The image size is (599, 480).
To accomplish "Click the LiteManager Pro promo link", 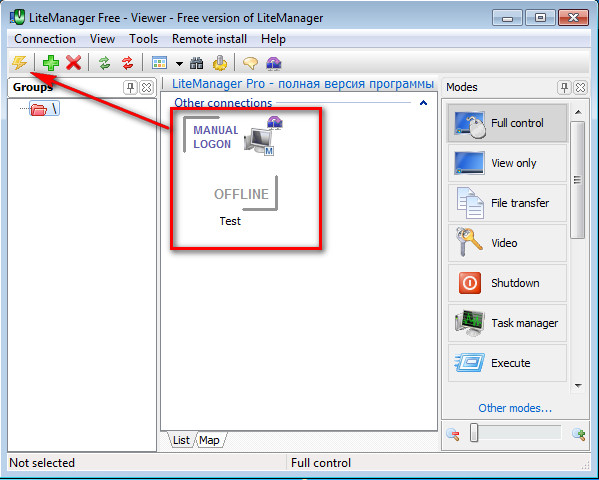I will (x=303, y=84).
